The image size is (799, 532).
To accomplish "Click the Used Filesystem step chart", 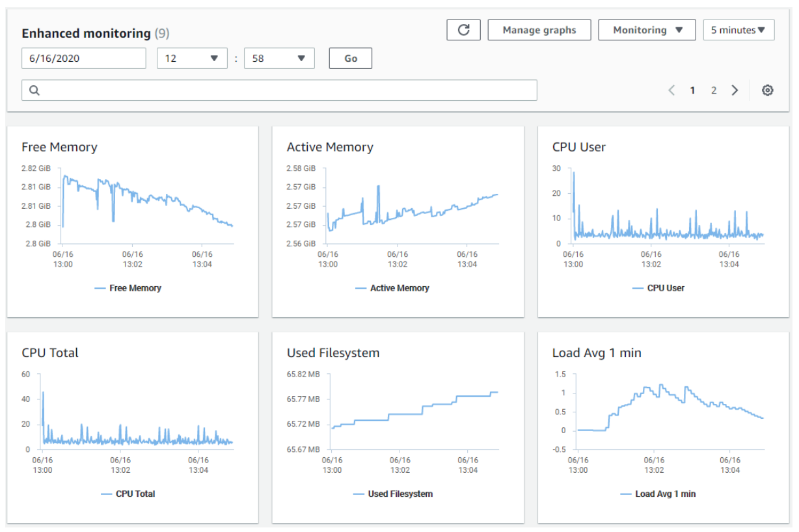I will point(414,411).
